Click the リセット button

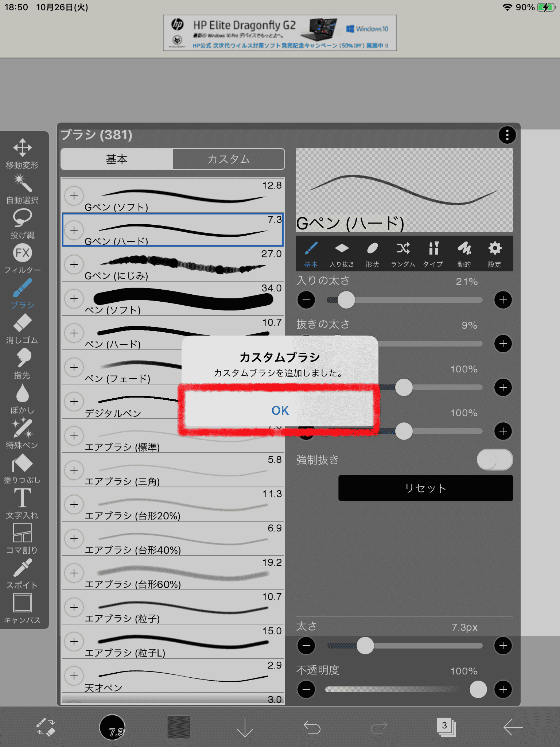pyautogui.click(x=425, y=488)
